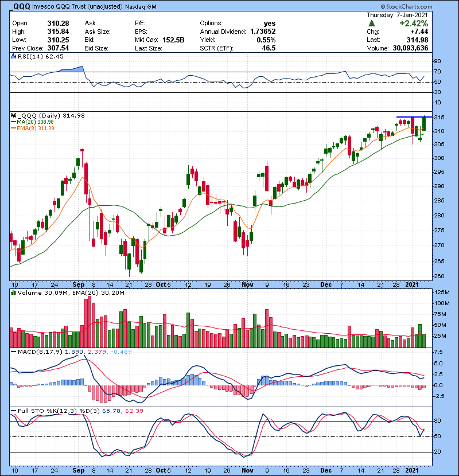Click the Chg value +7.44

pos(419,32)
